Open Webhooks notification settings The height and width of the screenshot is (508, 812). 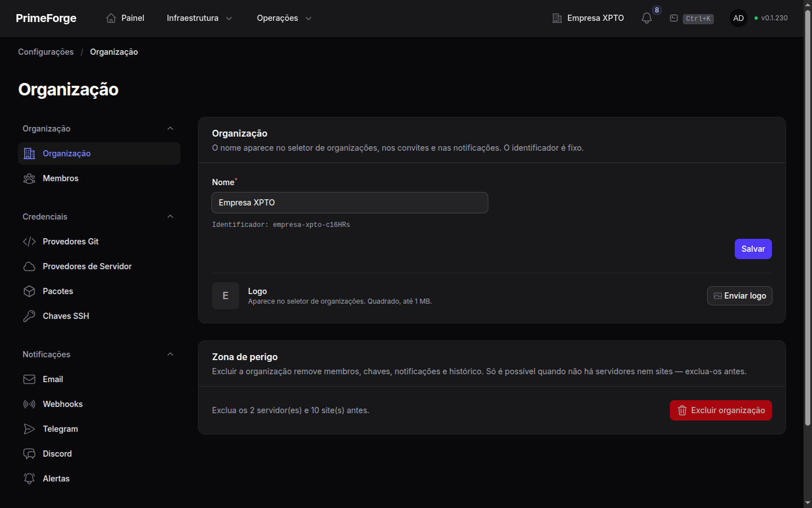(99, 404)
